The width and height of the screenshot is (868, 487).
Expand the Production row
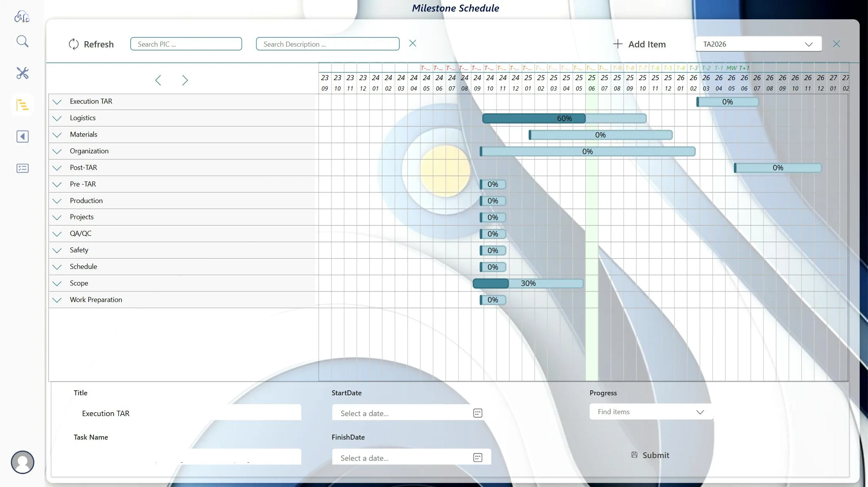(57, 201)
